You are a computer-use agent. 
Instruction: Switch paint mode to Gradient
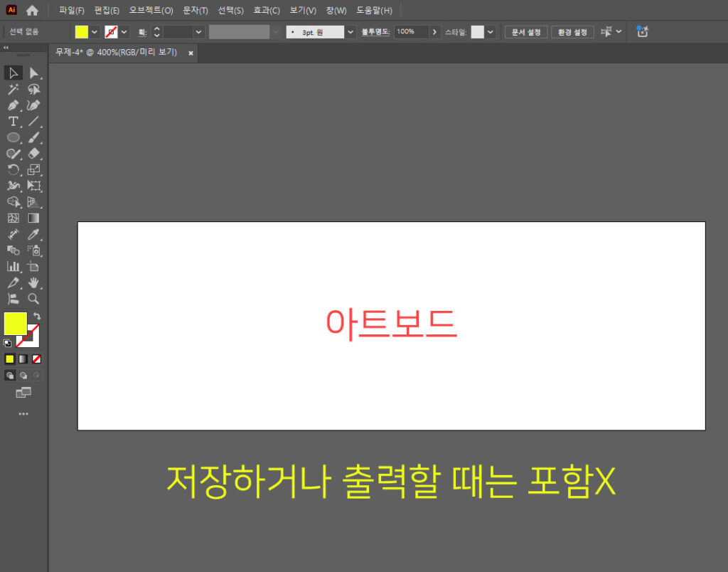pyautogui.click(x=23, y=359)
